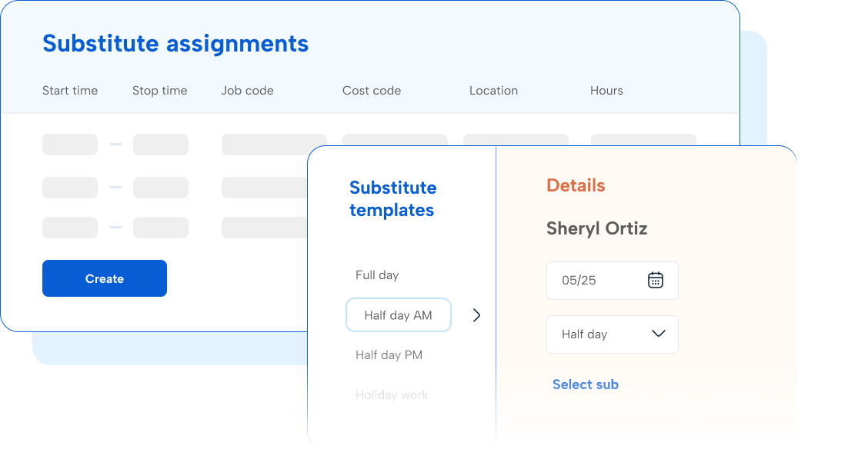Click the Hours column header

click(606, 91)
